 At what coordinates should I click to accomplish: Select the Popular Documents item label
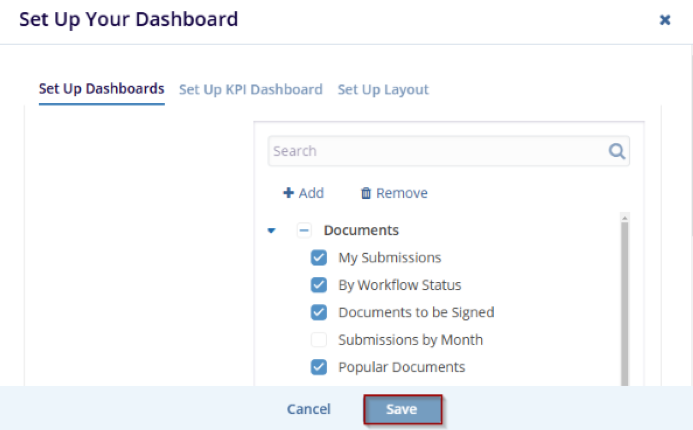[401, 367]
